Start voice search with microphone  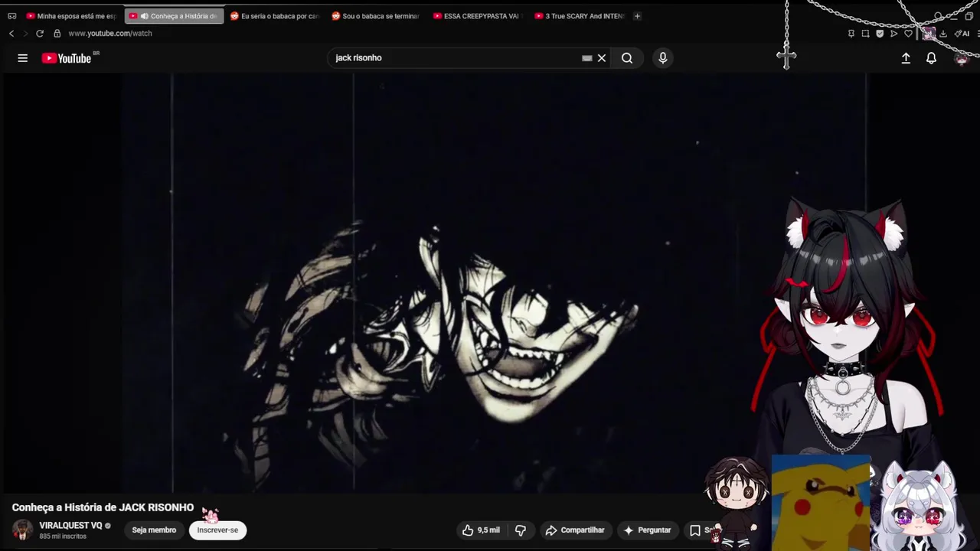[663, 58]
